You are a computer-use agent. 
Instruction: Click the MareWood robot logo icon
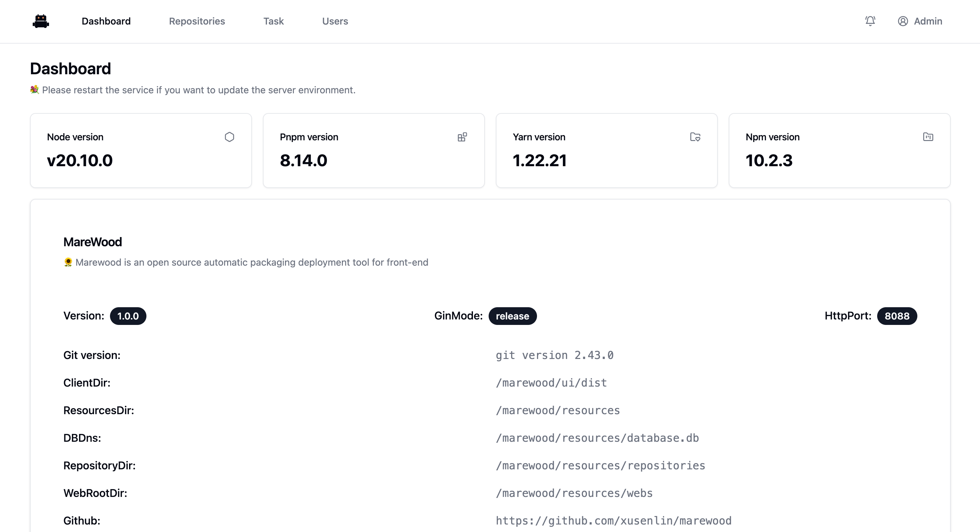(41, 21)
